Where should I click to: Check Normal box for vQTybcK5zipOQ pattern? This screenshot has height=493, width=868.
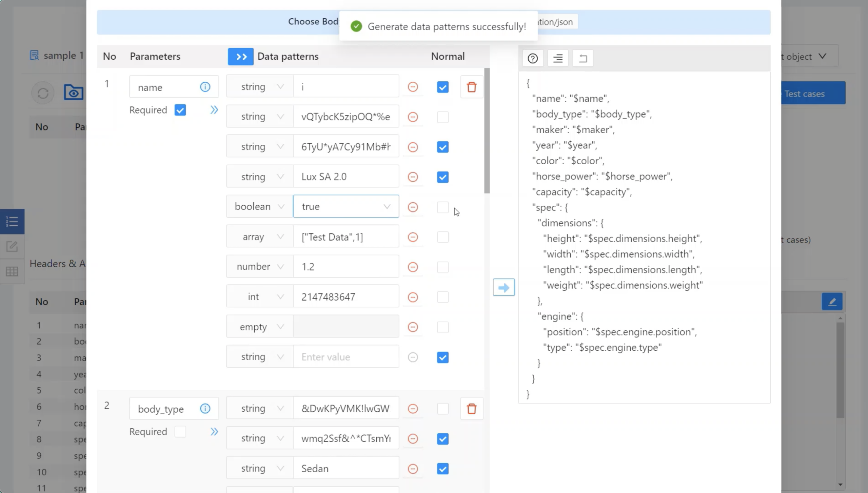[442, 117]
